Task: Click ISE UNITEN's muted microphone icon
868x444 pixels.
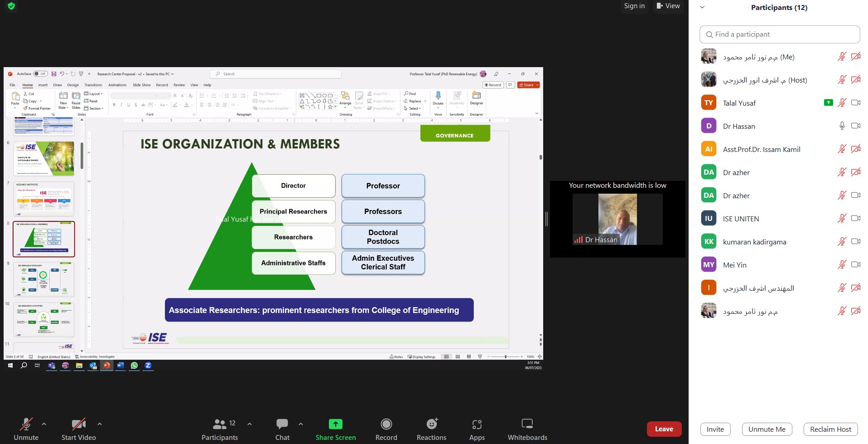Action: tap(842, 218)
